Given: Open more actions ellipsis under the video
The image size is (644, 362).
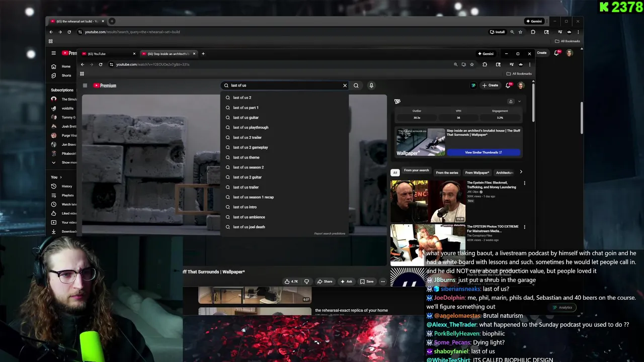Looking at the screenshot, I should [383, 282].
